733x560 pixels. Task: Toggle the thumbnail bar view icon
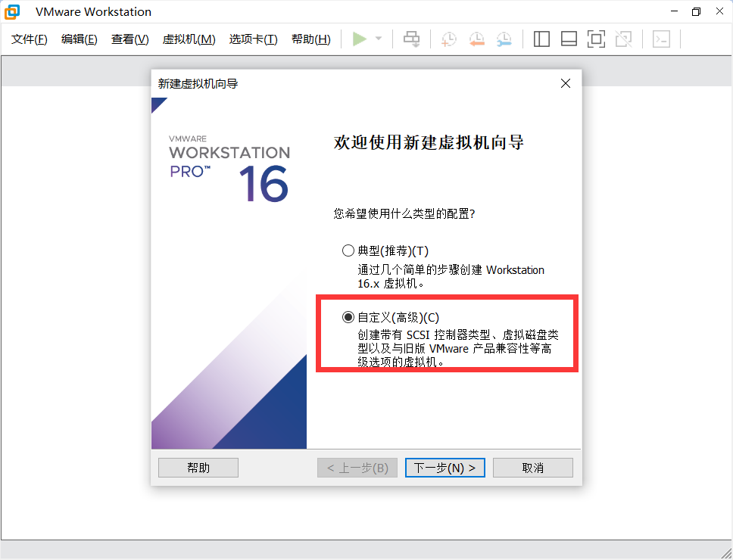569,39
